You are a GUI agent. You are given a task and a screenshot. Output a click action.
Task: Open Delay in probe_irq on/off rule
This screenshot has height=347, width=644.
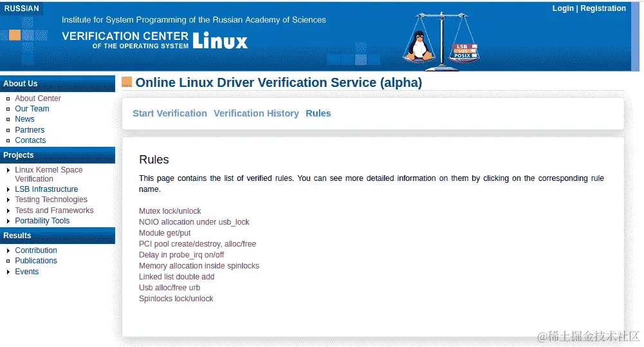click(181, 255)
